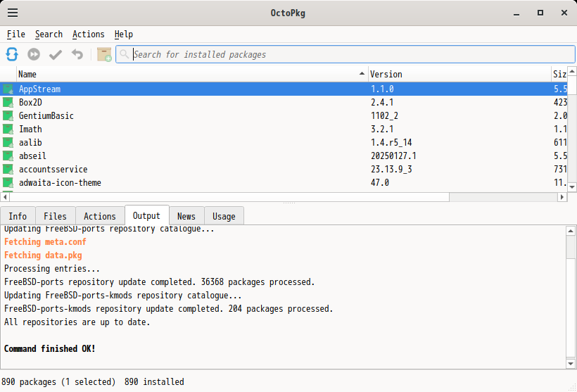Image resolution: width=577 pixels, height=392 pixels.
Task: Open the File menu
Action: pos(16,34)
